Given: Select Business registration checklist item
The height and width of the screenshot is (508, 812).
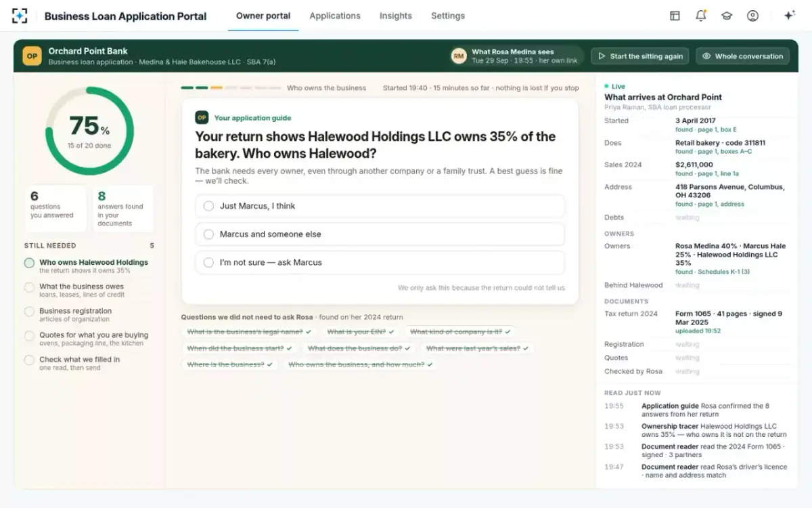Looking at the screenshot, I should pyautogui.click(x=89, y=314).
